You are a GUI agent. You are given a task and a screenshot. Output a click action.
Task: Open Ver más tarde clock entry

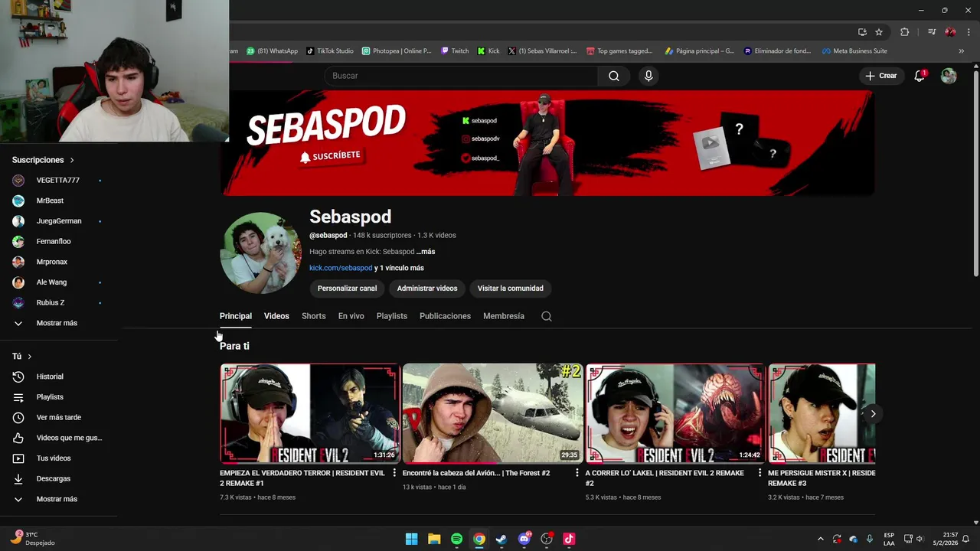click(58, 418)
